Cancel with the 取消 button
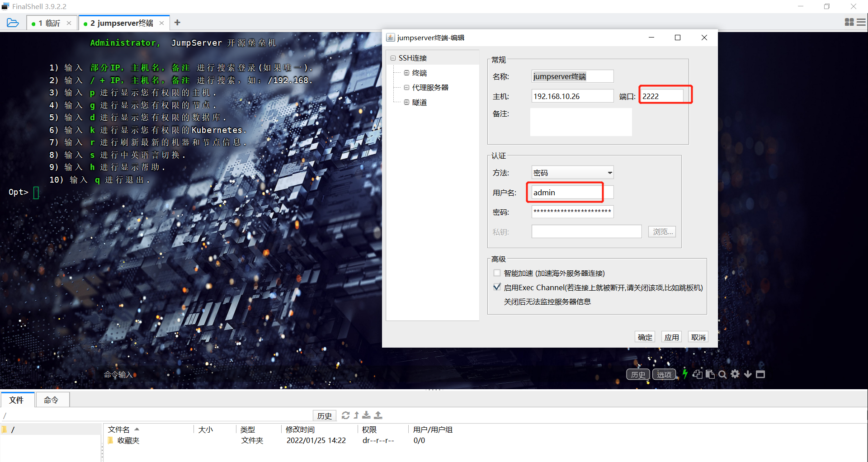The height and width of the screenshot is (462, 868). 698,337
